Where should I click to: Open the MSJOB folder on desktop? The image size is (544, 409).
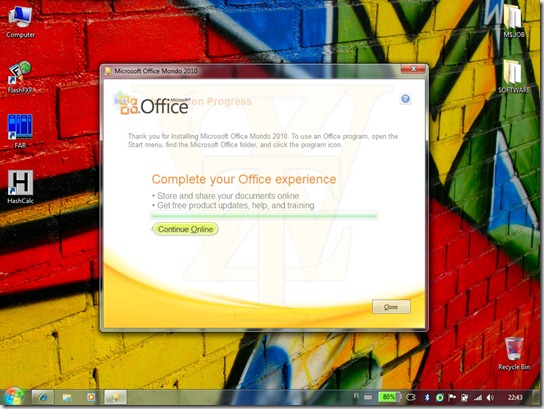514,21
